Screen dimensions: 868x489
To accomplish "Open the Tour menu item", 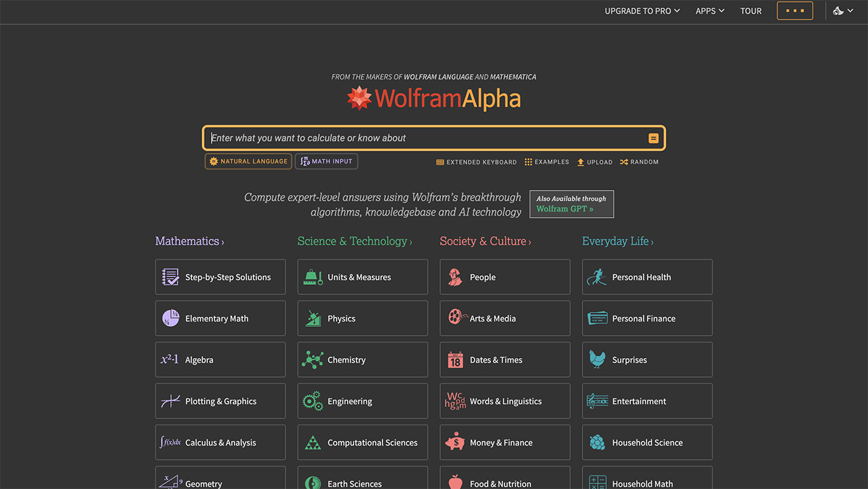I will tap(751, 11).
